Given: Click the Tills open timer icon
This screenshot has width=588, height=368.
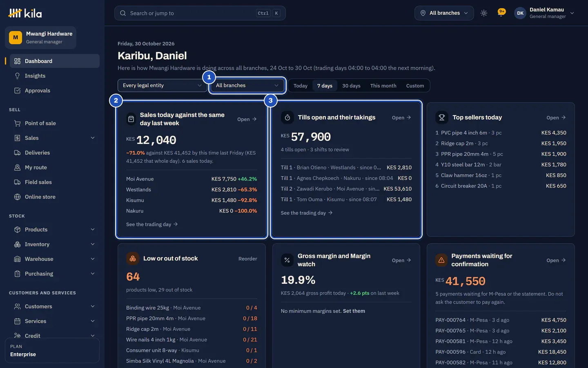Looking at the screenshot, I should (287, 117).
